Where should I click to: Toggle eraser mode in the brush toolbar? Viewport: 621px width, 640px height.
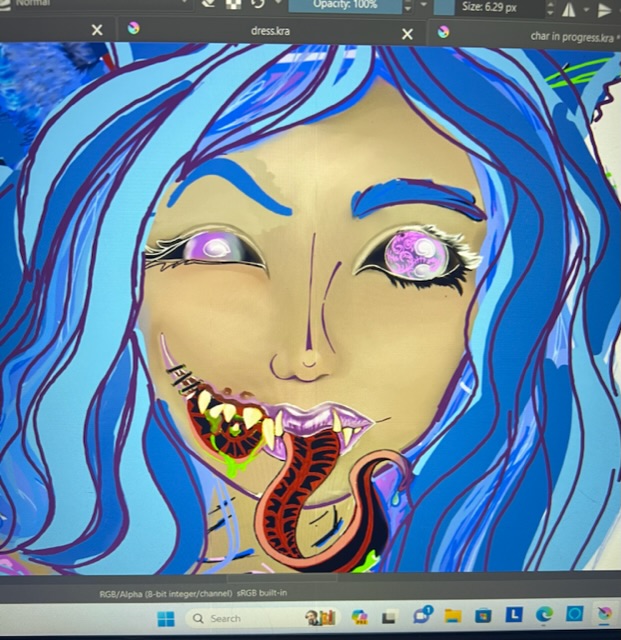pos(209,4)
